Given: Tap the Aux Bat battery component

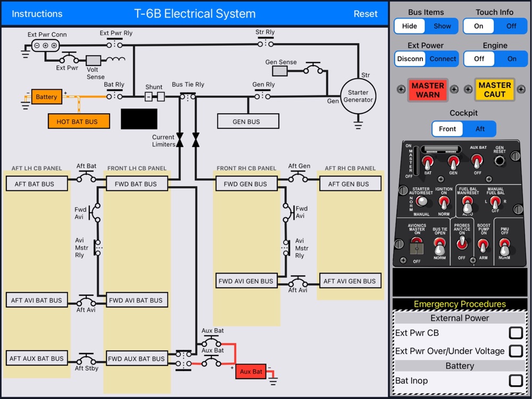Looking at the screenshot, I should tap(251, 371).
